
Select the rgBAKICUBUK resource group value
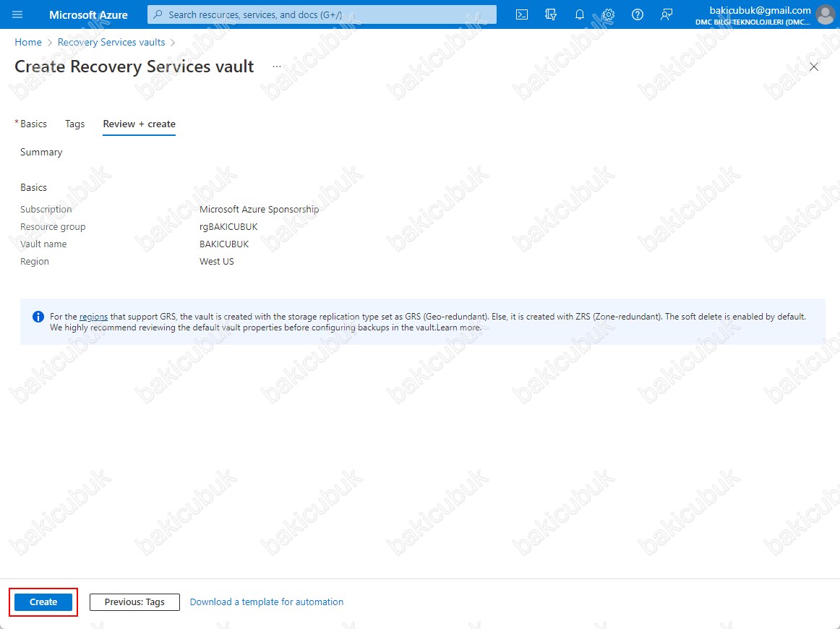pyautogui.click(x=228, y=226)
